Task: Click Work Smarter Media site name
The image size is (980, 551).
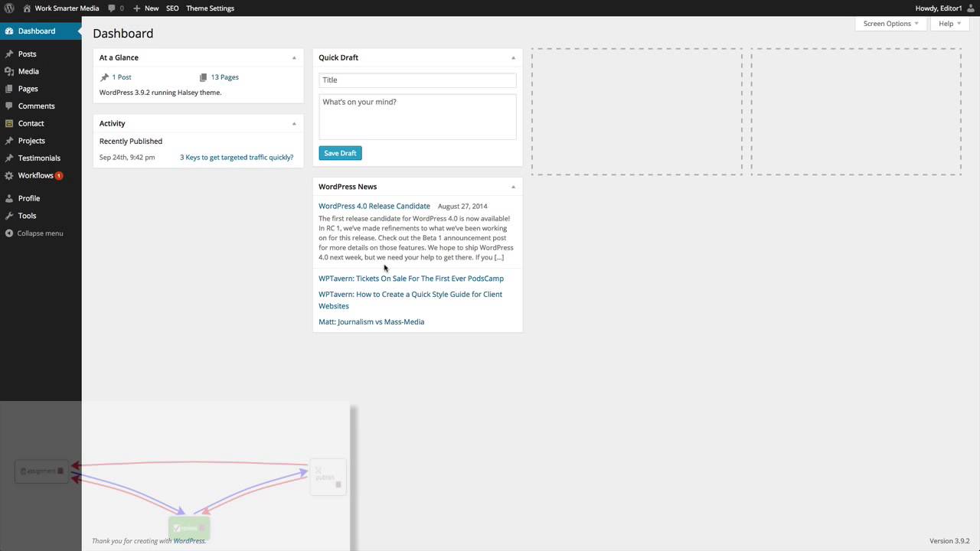Action: click(67, 8)
